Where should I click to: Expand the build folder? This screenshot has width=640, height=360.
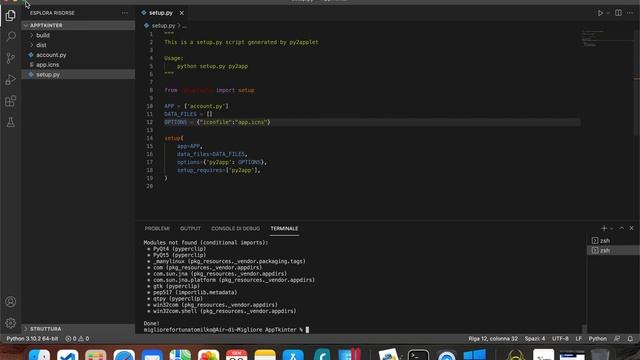click(x=78, y=35)
